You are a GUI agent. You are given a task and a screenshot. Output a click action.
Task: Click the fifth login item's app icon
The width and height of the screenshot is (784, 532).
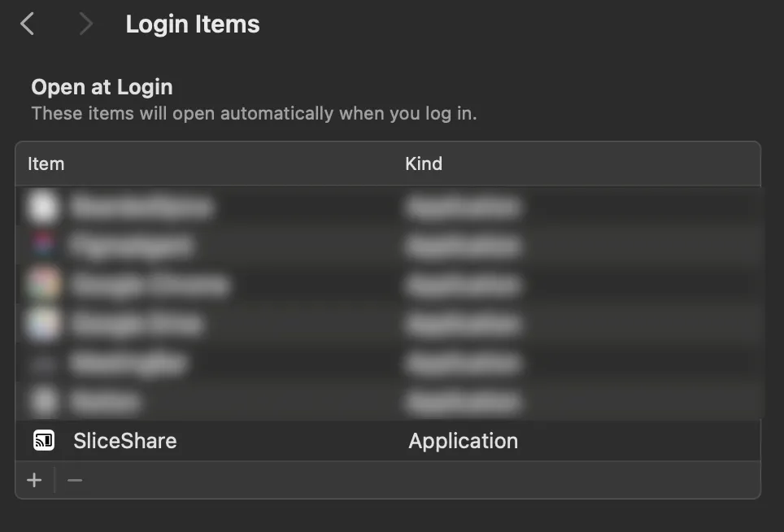43,362
